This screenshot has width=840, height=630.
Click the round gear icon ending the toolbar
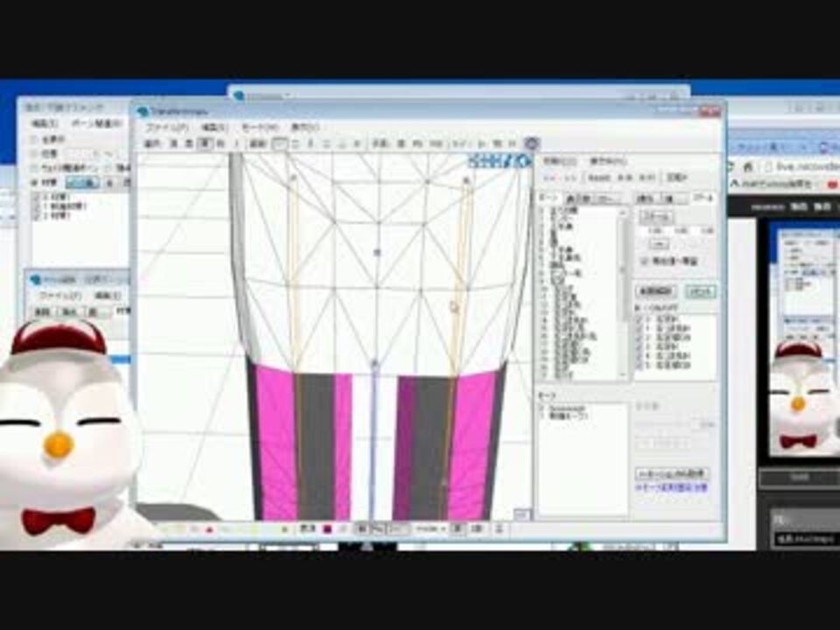click(x=531, y=143)
